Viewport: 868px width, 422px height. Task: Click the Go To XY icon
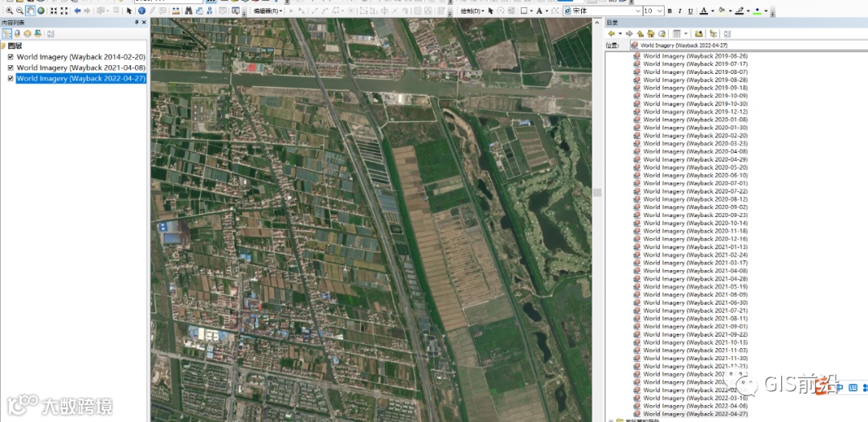209,10
